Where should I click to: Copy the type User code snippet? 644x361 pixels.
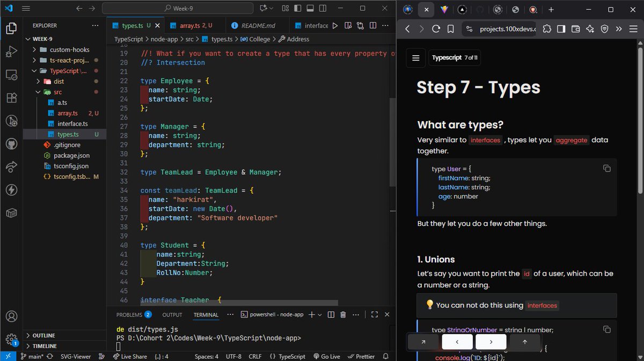[x=606, y=168]
